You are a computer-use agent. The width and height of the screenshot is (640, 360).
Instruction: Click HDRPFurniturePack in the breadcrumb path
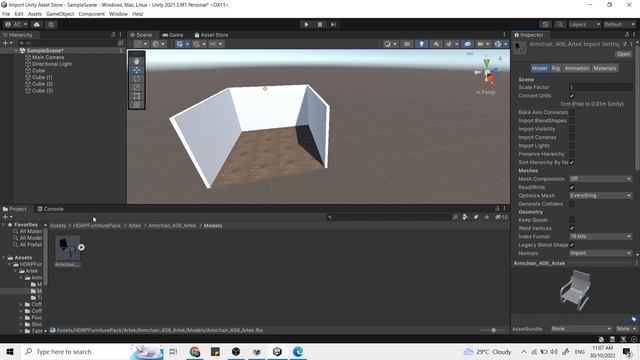click(97, 226)
